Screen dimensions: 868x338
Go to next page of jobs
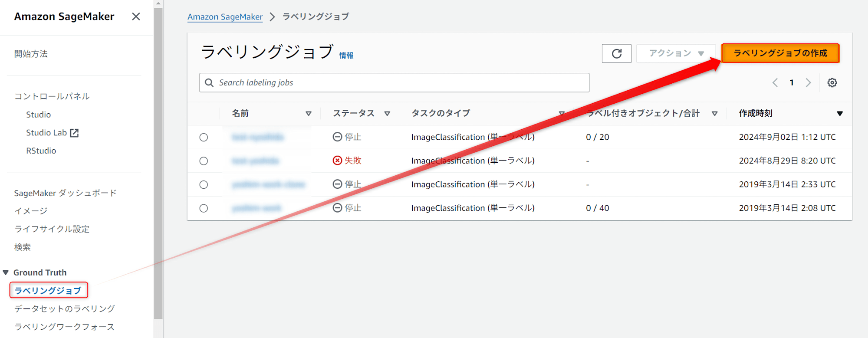(808, 82)
